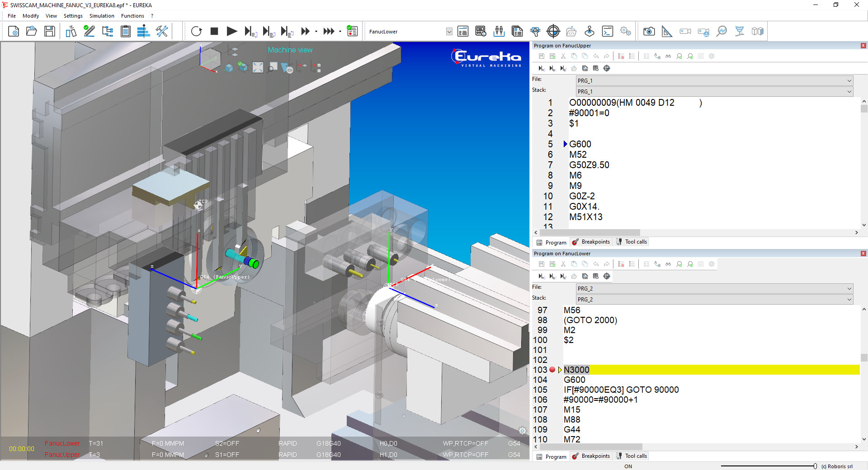The height and width of the screenshot is (470, 868).
Task: Expand the FanucLower Stack dropdown PRG_2
Action: tap(849, 300)
